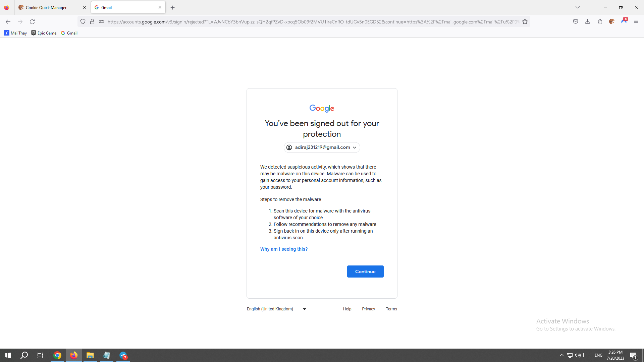Image resolution: width=644 pixels, height=362 pixels.
Task: Click the forward navigation arrow
Action: 20,22
